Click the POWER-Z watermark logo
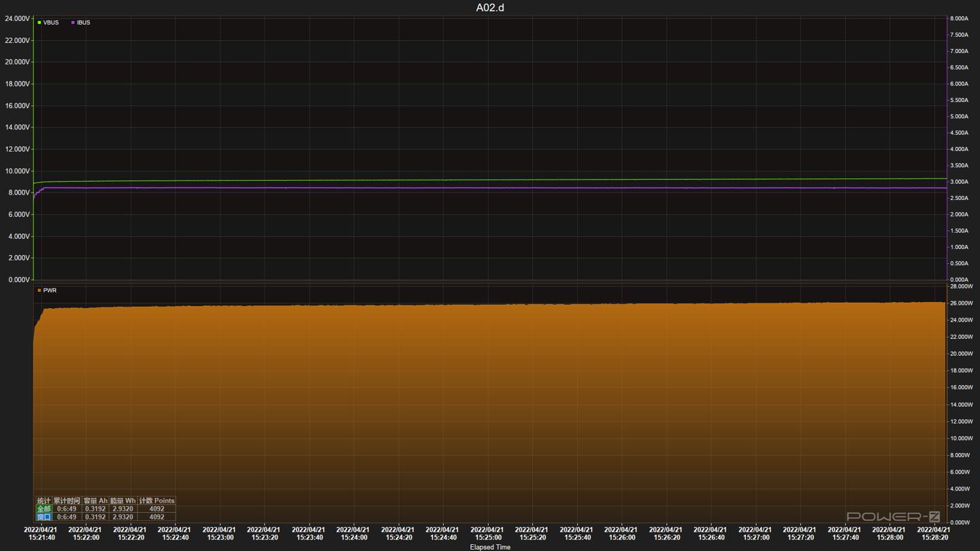 point(893,517)
